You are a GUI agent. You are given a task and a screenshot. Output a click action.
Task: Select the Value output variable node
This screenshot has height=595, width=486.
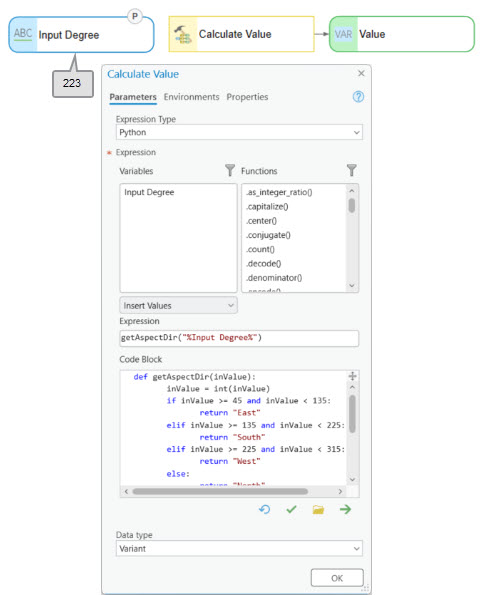pyautogui.click(x=402, y=34)
